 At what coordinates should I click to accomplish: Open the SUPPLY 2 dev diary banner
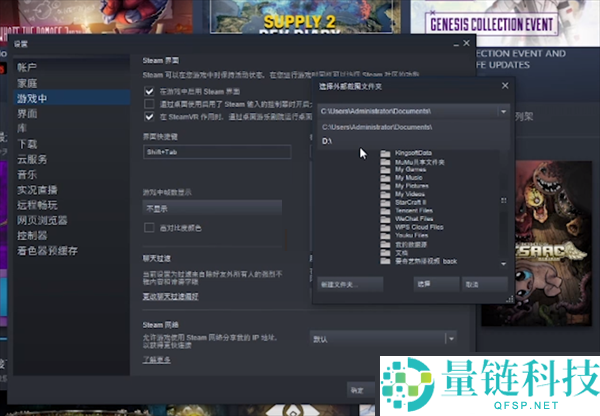(300, 17)
